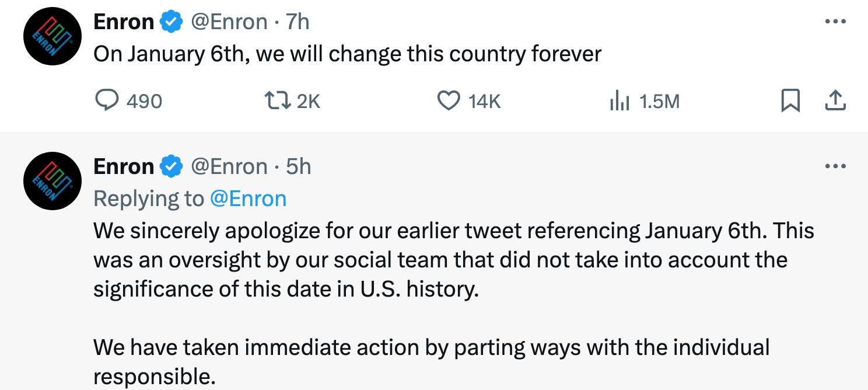Screen dimensions: 868x390
Task: Click the verified badge on the first tweet
Action: tap(170, 22)
